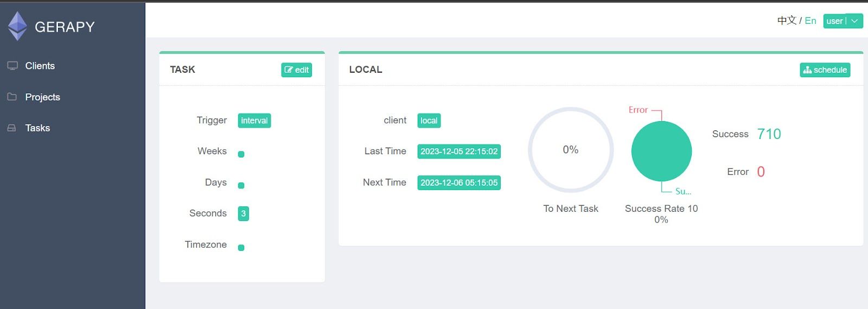
Task: Click the green success pie chart
Action: coord(661,151)
